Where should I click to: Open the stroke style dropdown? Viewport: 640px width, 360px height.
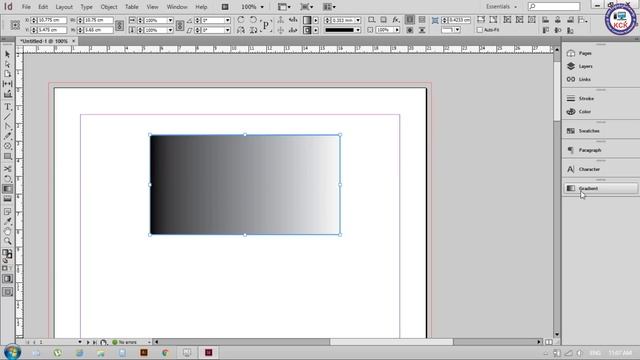(358, 30)
